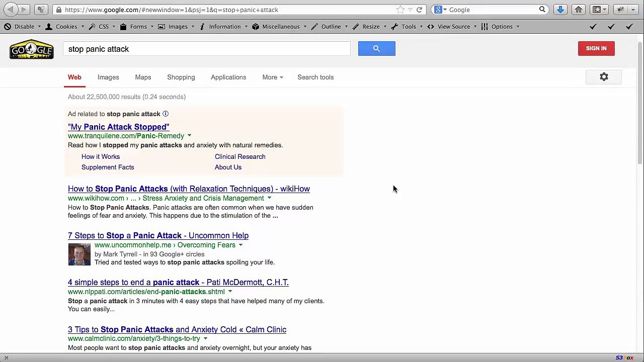Viewport: 644px width, 362px height.
Task: Click the blue Google search button
Action: 377,48
